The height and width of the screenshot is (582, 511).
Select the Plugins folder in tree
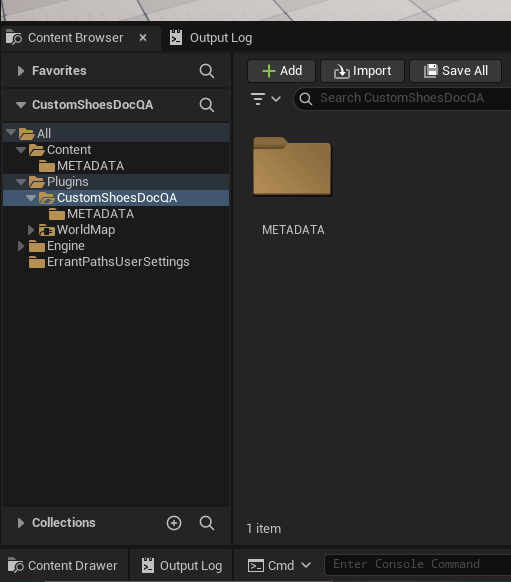(x=116, y=182)
